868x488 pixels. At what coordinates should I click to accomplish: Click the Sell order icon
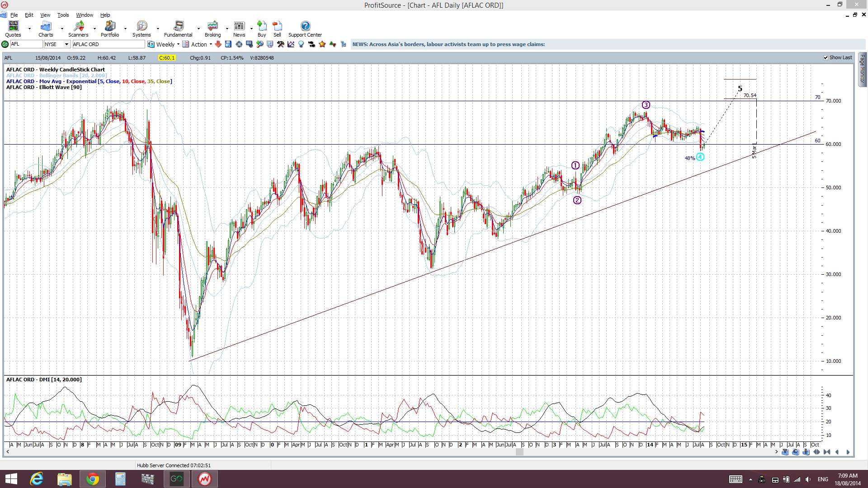pos(277,28)
